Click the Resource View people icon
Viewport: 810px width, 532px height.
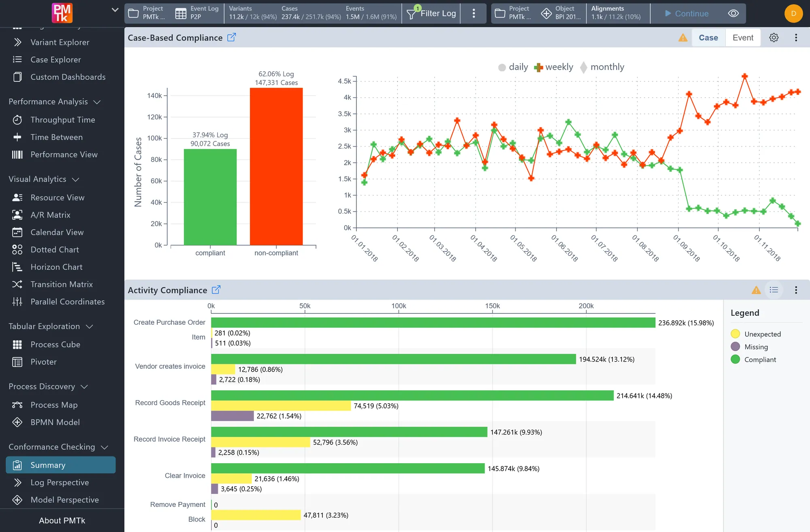tap(17, 198)
